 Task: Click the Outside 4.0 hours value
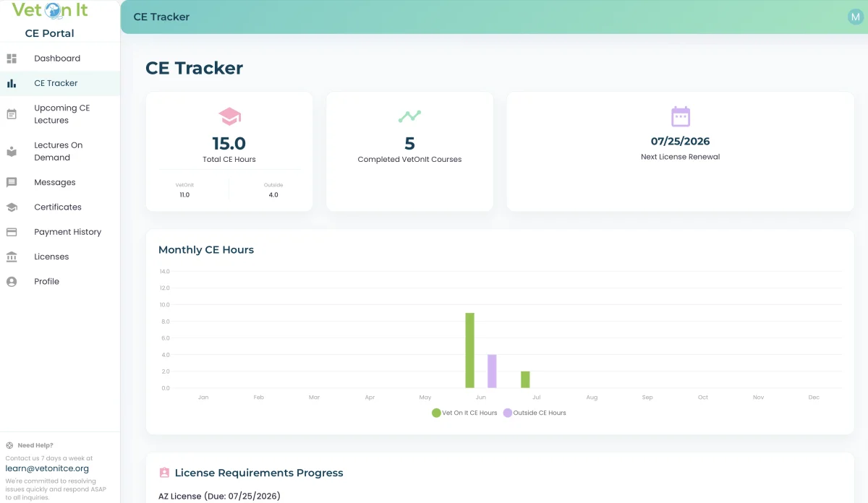click(x=273, y=194)
